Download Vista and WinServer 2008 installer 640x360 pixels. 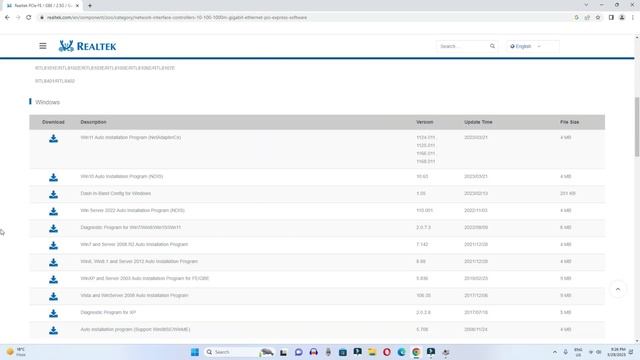click(x=53, y=297)
